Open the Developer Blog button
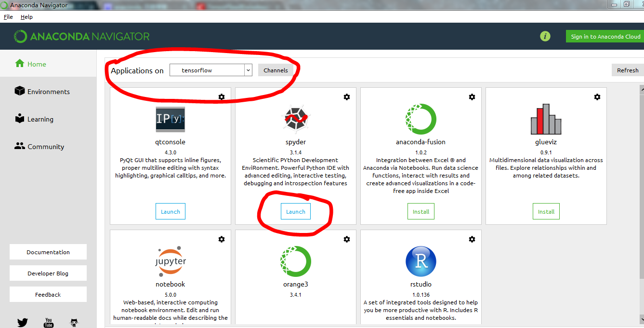 click(48, 273)
